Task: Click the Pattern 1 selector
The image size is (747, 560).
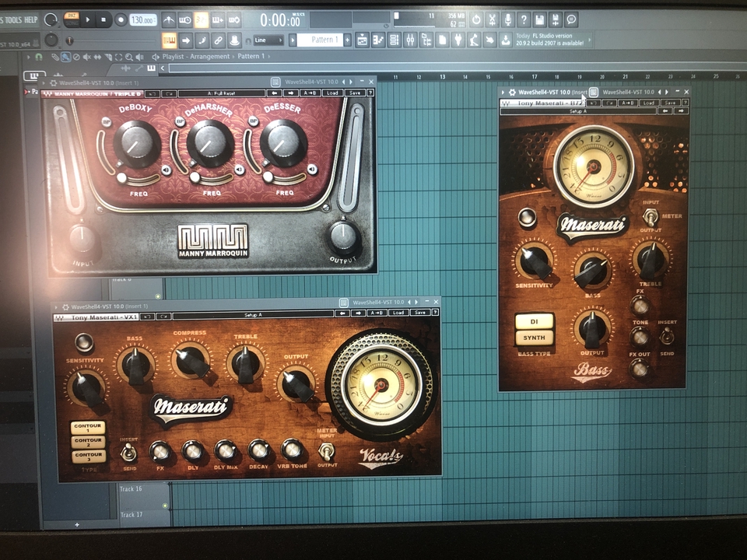Action: pos(320,40)
